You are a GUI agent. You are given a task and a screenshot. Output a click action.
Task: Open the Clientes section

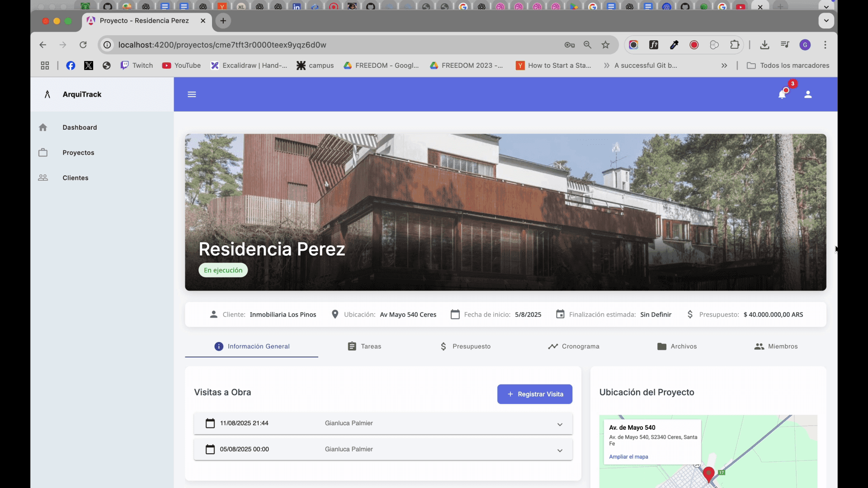[x=75, y=178]
